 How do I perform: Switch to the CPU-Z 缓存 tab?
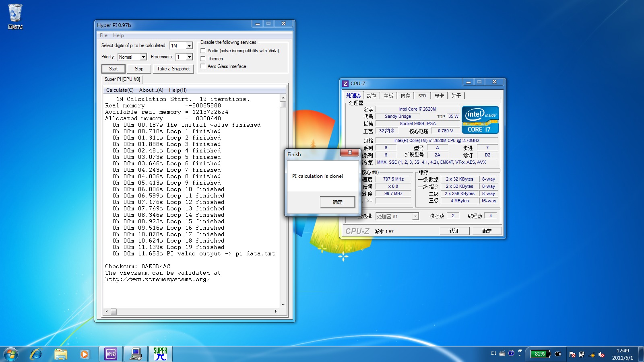tap(372, 96)
